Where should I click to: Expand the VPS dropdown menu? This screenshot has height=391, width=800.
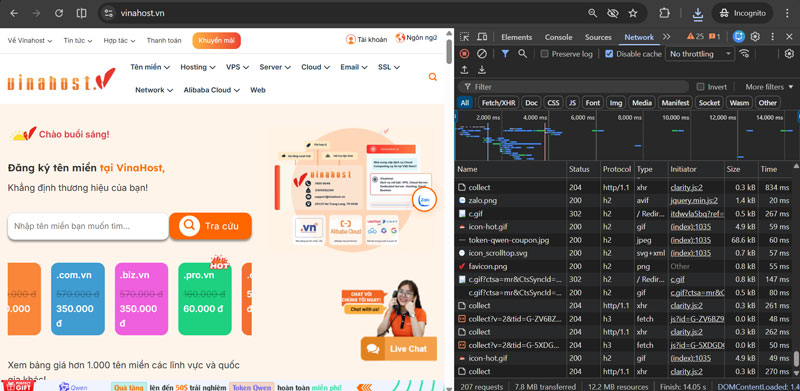(x=237, y=67)
